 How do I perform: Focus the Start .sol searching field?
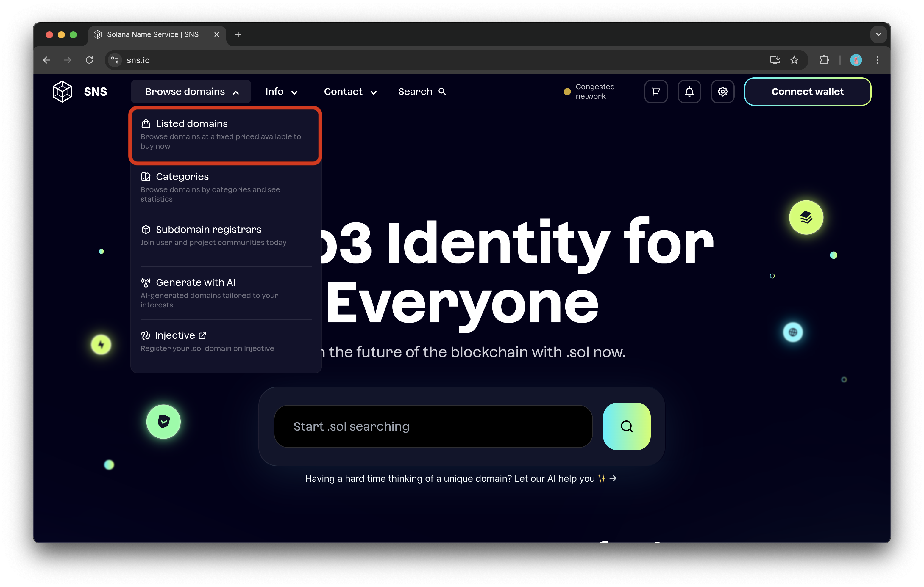pyautogui.click(x=433, y=426)
